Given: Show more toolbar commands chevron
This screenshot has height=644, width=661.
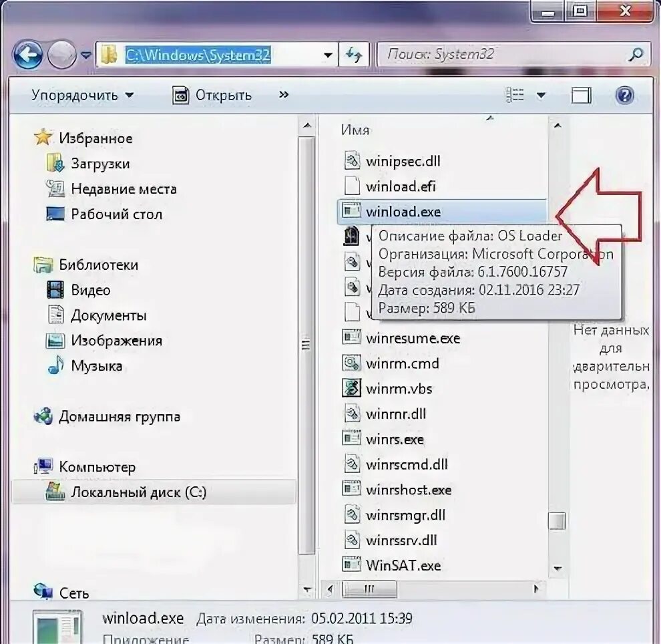Looking at the screenshot, I should click(x=284, y=94).
